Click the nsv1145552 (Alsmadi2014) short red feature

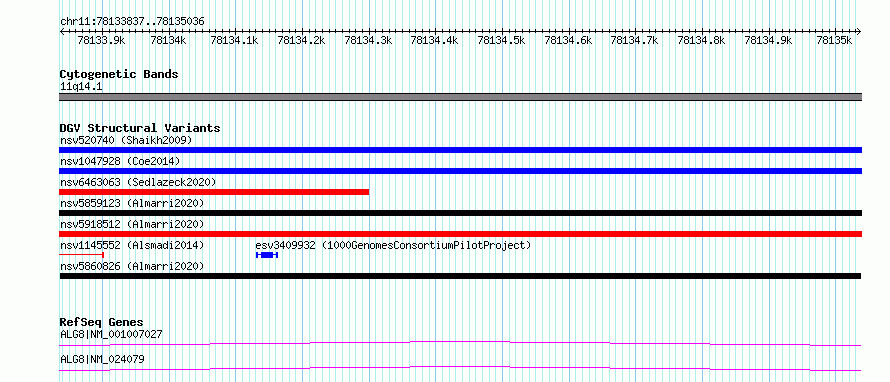tap(82, 255)
